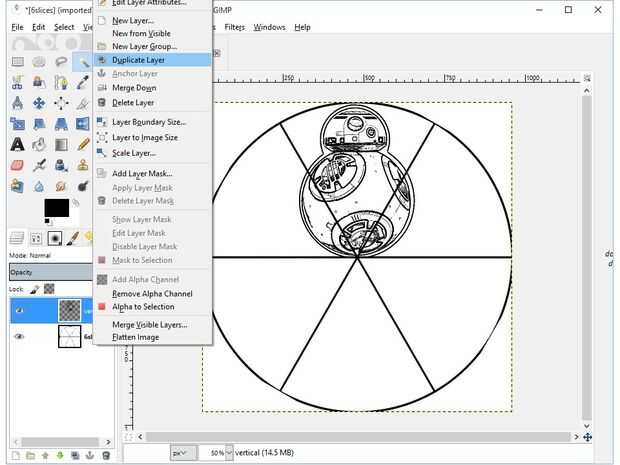Toggle visibility eye of the 6slices layer
The image size is (620, 465).
(19, 336)
